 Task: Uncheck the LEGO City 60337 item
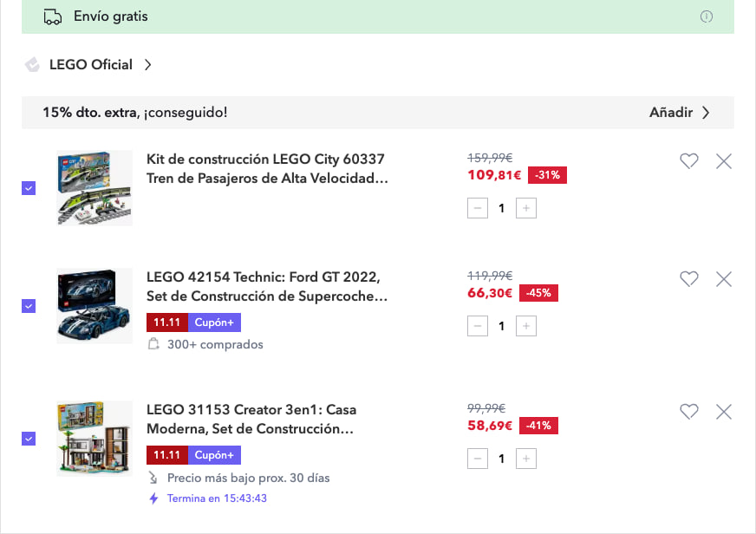(x=29, y=188)
